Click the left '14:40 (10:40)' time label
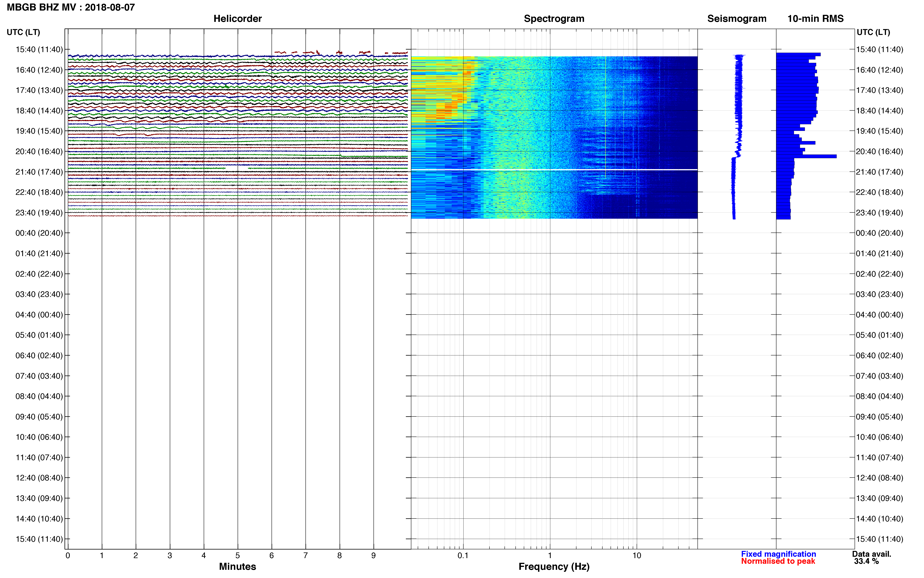Screen dimensions: 924x578 tap(39, 519)
